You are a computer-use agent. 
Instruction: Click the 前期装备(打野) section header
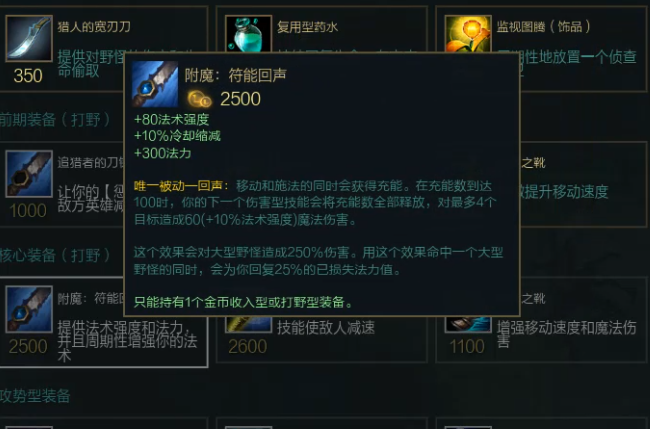click(55, 120)
